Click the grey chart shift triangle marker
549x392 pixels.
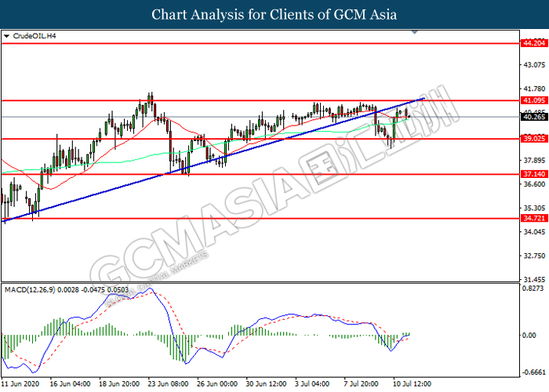coord(425,34)
